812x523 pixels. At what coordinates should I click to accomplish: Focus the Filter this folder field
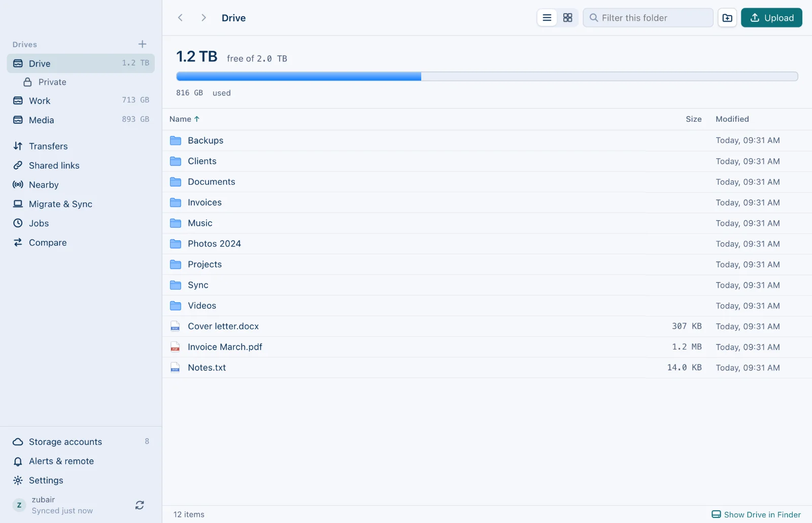(x=648, y=18)
